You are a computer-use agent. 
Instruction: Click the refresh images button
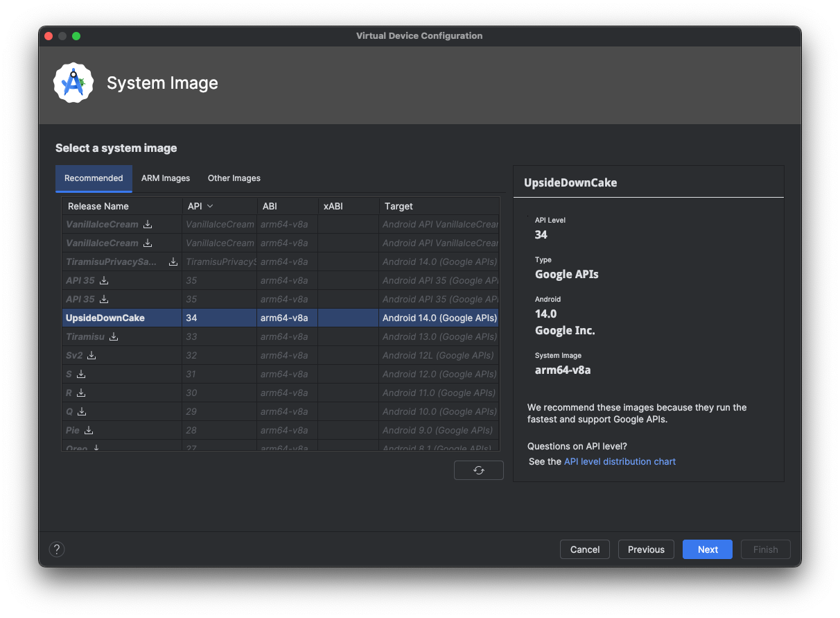[x=479, y=470]
